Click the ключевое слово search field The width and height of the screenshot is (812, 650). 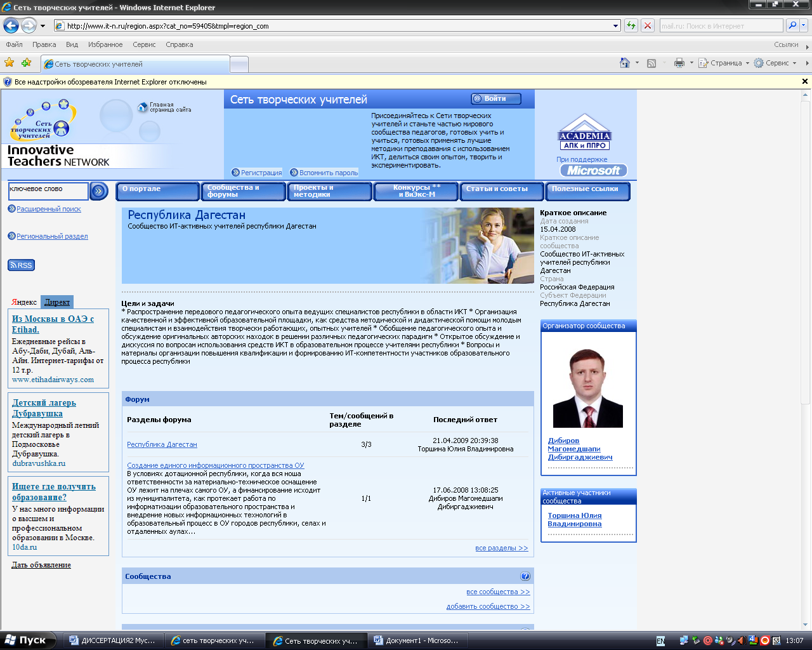coord(48,190)
